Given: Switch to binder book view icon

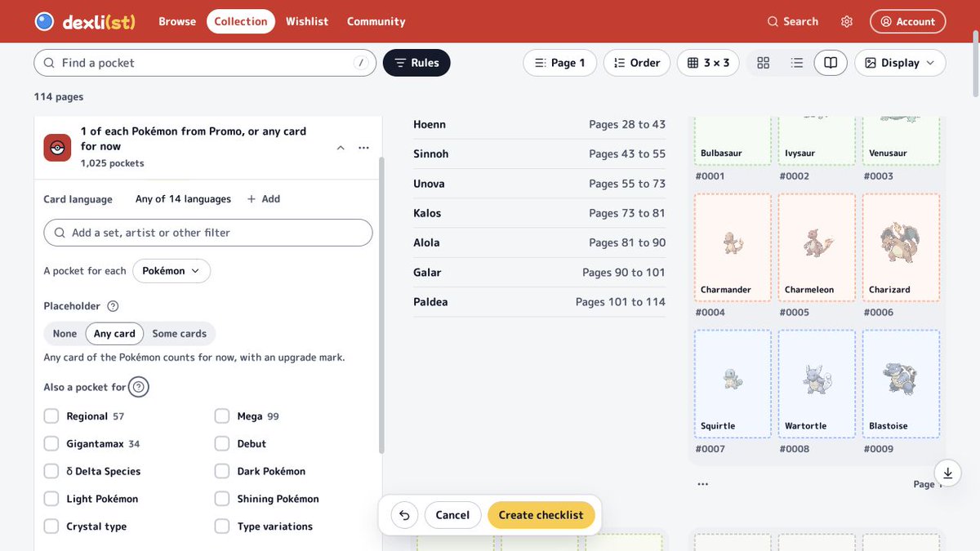Looking at the screenshot, I should click(831, 63).
